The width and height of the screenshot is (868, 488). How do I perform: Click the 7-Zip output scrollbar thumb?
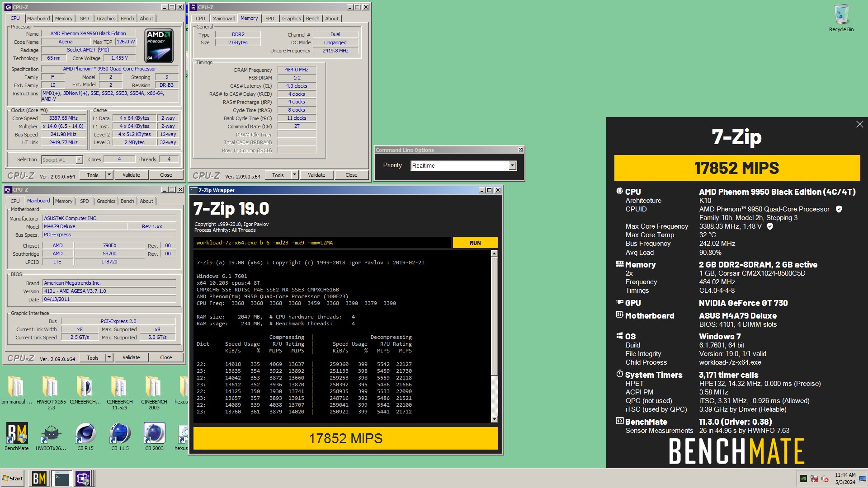[x=494, y=316]
